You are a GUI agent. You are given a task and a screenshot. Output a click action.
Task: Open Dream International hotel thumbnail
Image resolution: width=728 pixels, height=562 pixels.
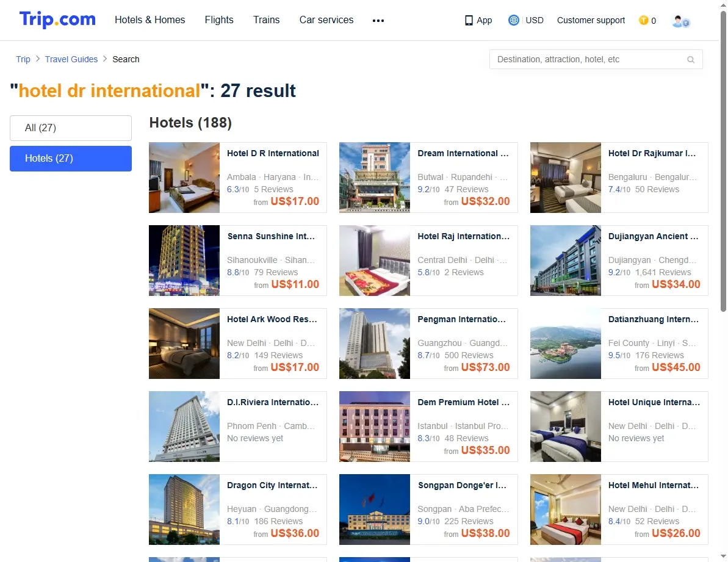(375, 178)
